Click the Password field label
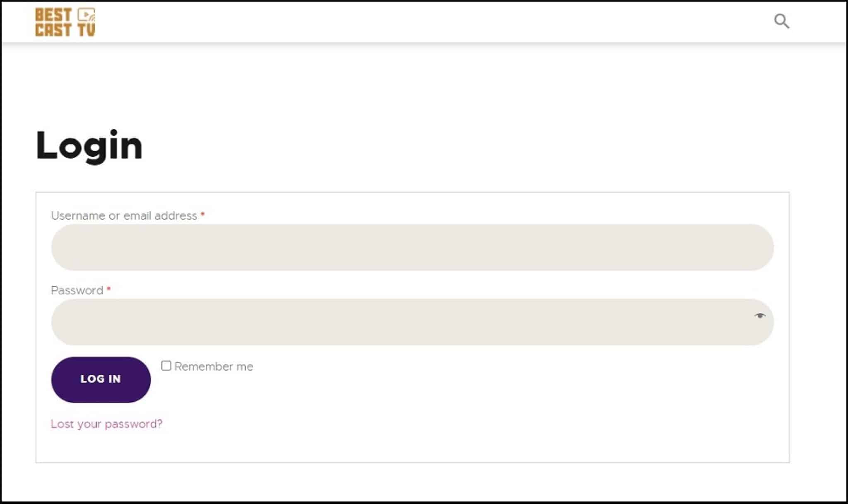Viewport: 848px width, 504px height. (77, 290)
